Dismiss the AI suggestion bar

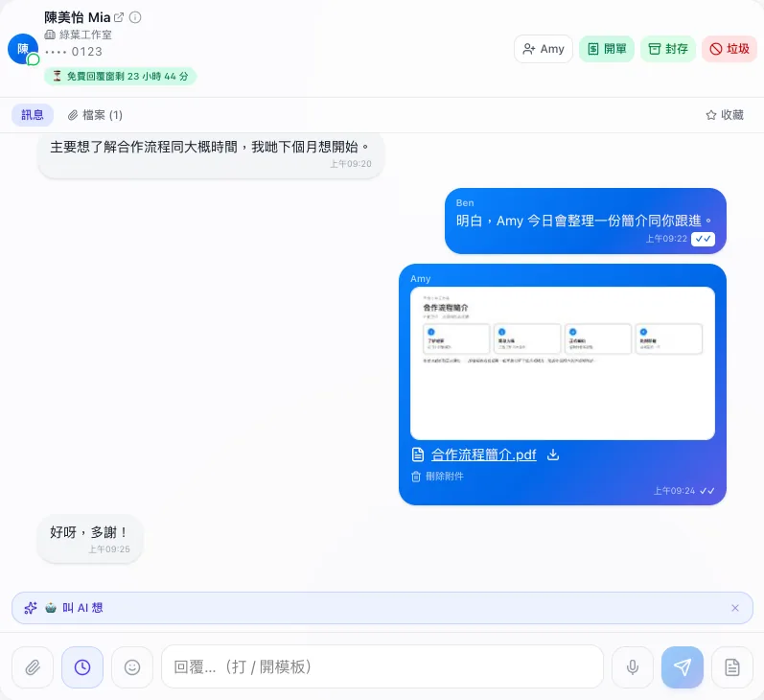pos(735,608)
